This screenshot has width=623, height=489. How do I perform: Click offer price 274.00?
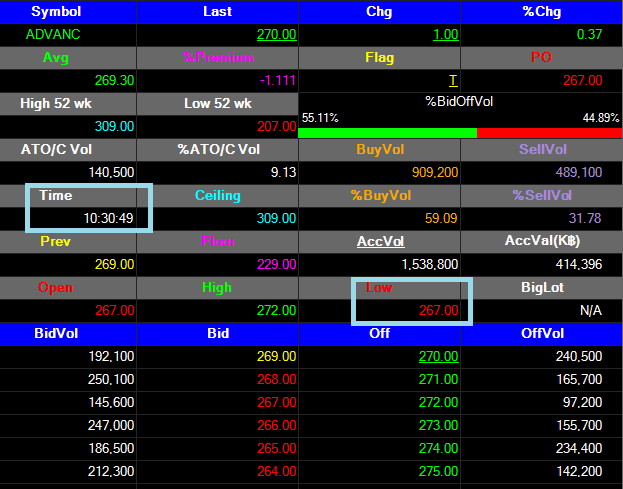pyautogui.click(x=439, y=448)
